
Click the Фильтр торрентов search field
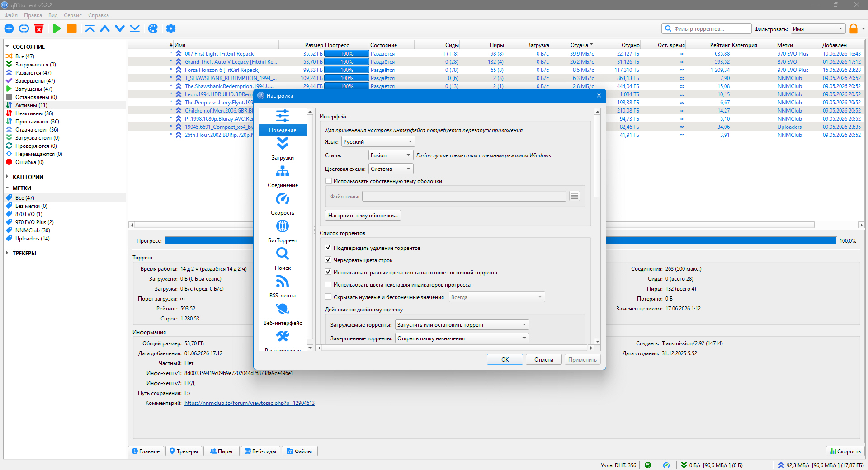pyautogui.click(x=707, y=29)
